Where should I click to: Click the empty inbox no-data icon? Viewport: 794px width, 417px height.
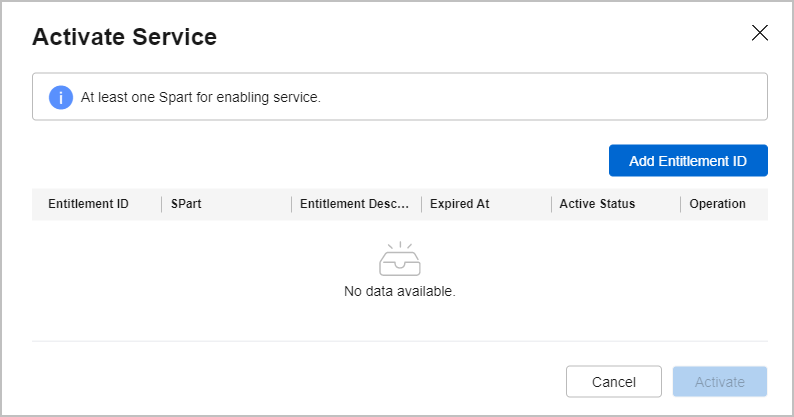coord(400,259)
